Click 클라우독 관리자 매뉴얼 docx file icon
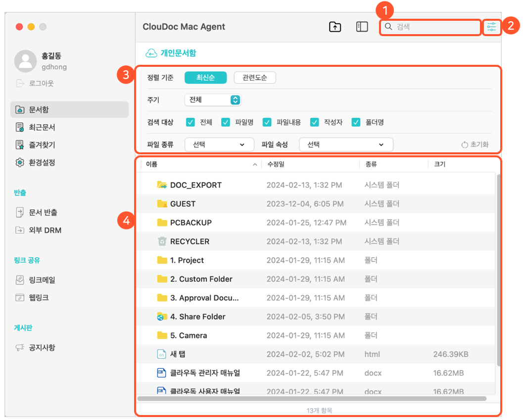523x420 pixels. [x=161, y=373]
